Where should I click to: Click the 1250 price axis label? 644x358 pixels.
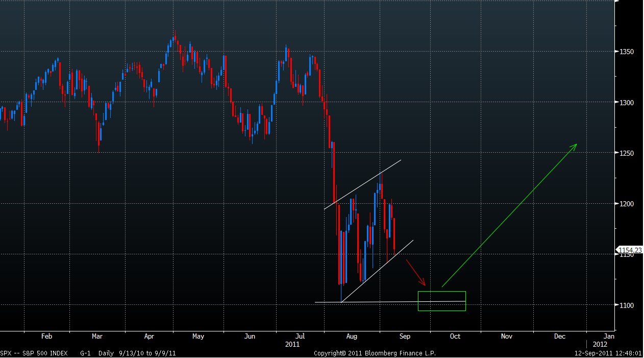pos(627,153)
